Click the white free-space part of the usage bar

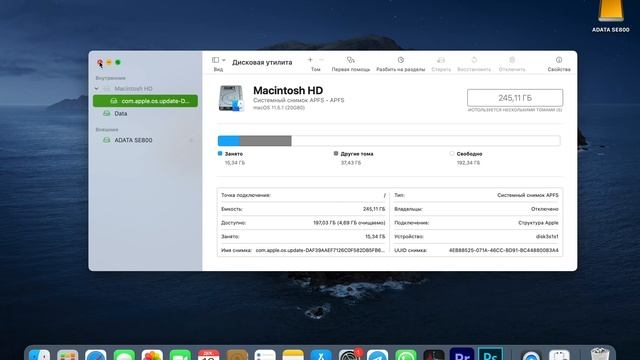[x=426, y=141]
